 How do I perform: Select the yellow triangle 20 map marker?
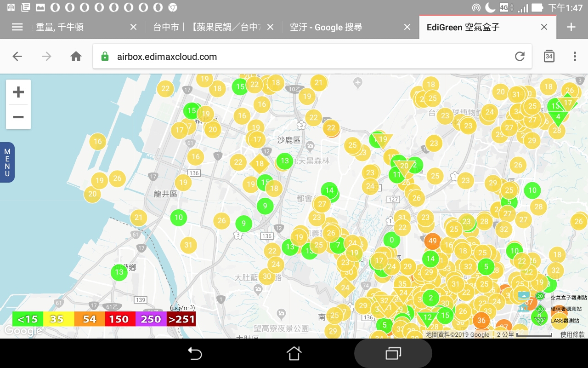[x=404, y=167]
